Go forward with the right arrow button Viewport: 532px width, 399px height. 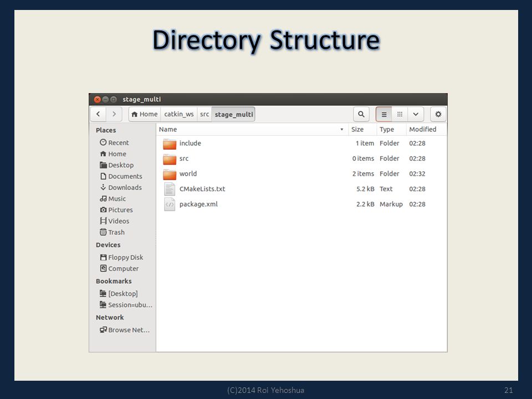[x=114, y=114]
